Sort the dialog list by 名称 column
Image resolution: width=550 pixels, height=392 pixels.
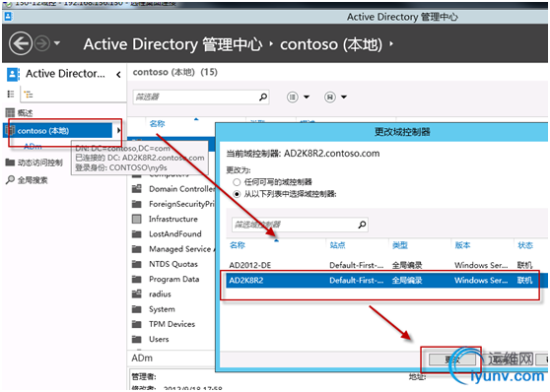click(238, 245)
